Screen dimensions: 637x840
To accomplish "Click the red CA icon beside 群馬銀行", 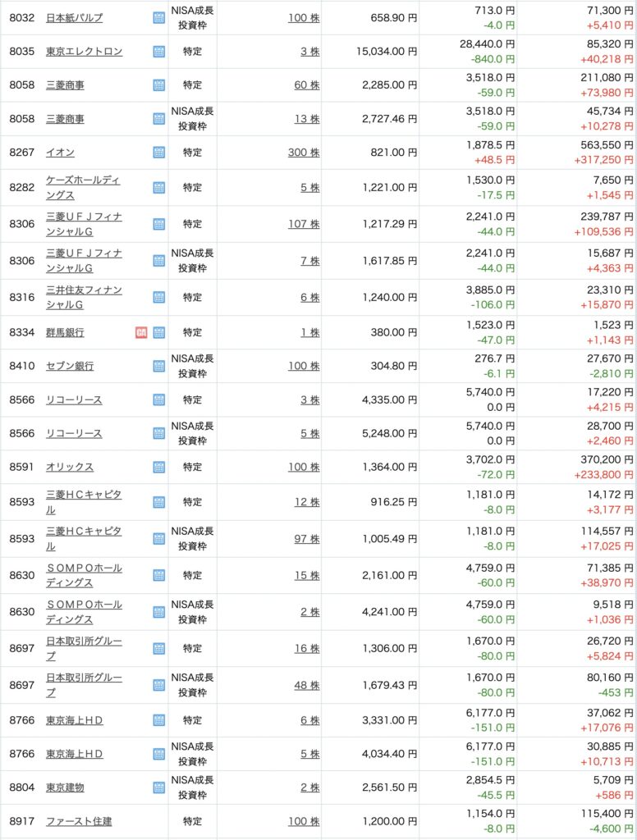I will [x=141, y=332].
